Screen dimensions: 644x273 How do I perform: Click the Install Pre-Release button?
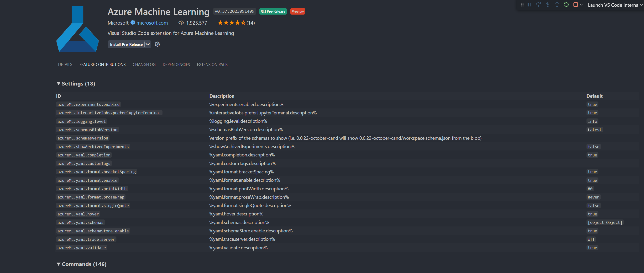pos(126,44)
